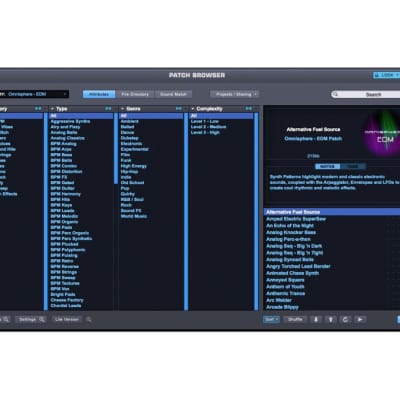The height and width of the screenshot is (400, 400).
Task: Select 'Arc Welder' patch
Action: coord(279,300)
